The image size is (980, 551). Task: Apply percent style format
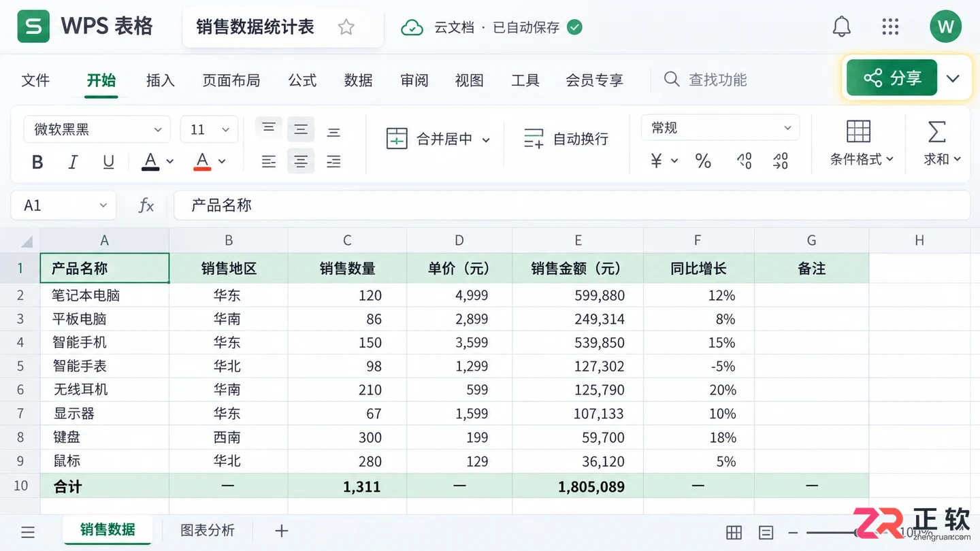tap(703, 161)
